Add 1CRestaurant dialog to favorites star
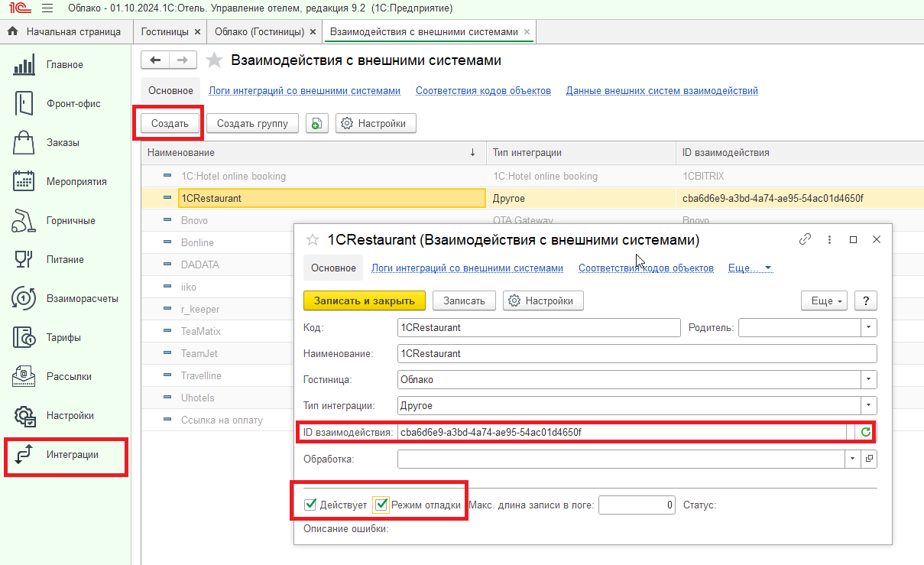The image size is (924, 565). pyautogui.click(x=312, y=239)
